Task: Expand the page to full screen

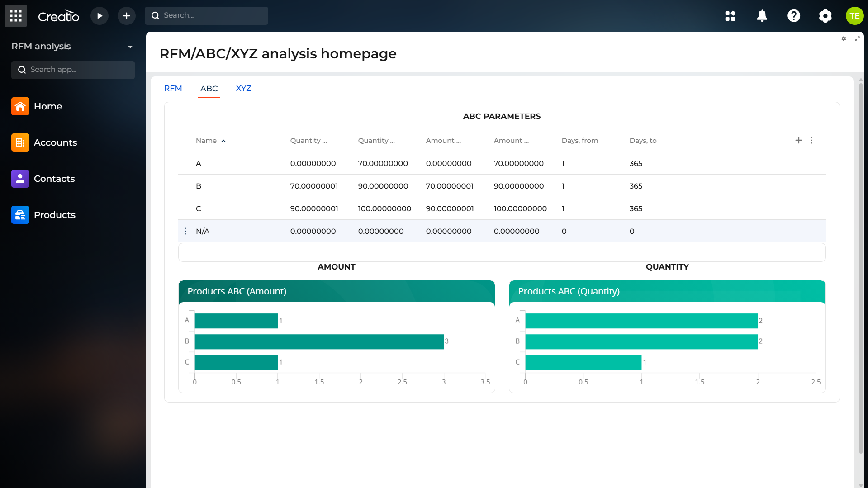Action: [857, 39]
